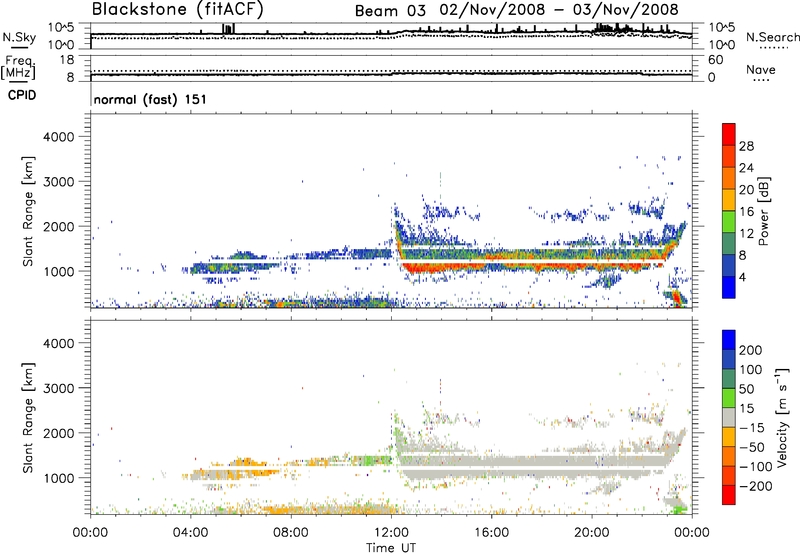Click the grey segment of Velocity colorbar

tap(729, 418)
